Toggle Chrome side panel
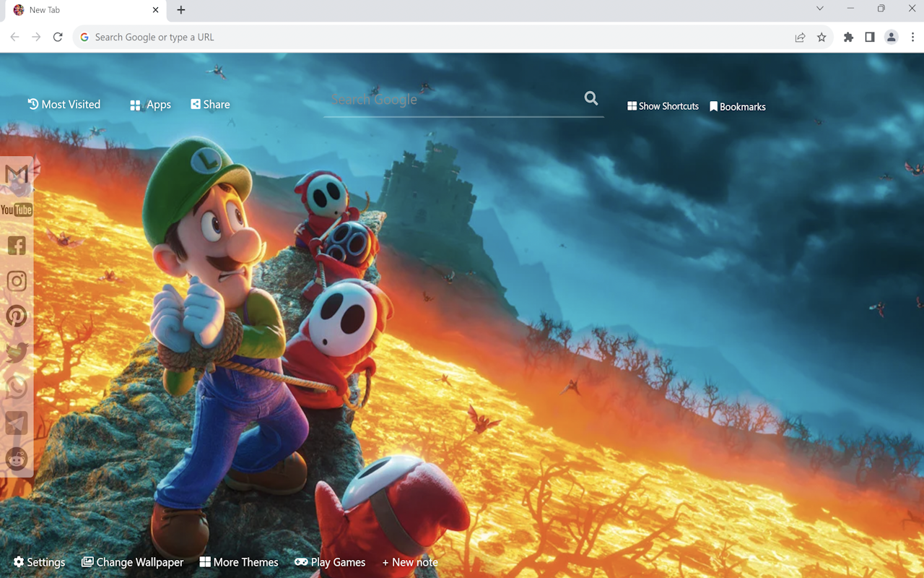 [870, 38]
